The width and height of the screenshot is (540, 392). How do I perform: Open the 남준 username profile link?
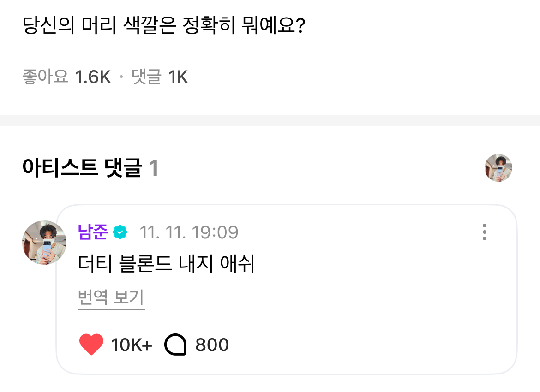pyautogui.click(x=93, y=232)
